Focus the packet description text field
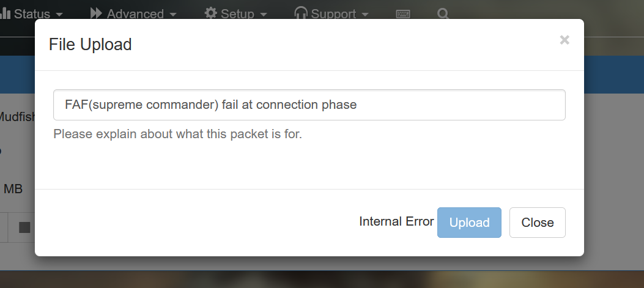Screen dimensions: 644x288 click(309, 105)
